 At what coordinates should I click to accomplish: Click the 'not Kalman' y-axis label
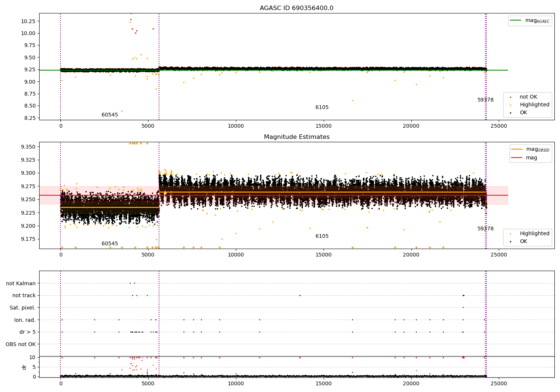21,284
